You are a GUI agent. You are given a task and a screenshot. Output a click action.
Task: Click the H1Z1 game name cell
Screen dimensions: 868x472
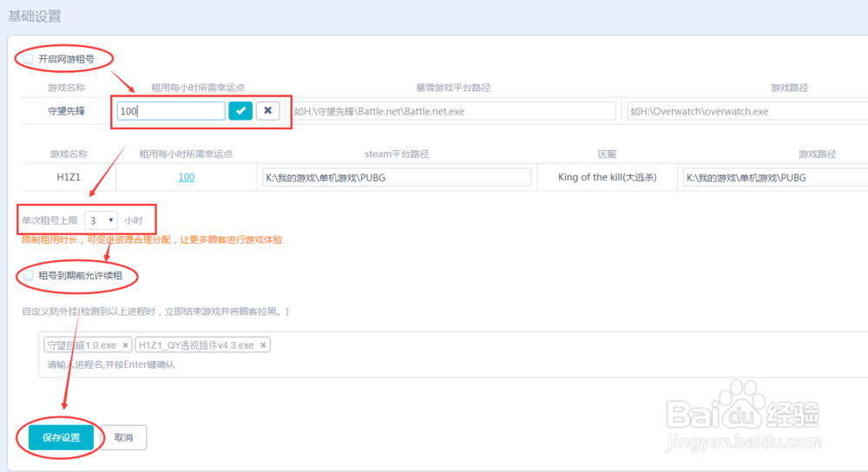[x=69, y=177]
